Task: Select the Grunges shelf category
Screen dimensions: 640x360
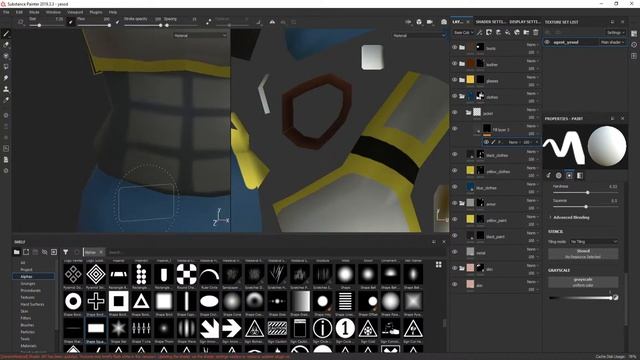Action: pyautogui.click(x=28, y=284)
